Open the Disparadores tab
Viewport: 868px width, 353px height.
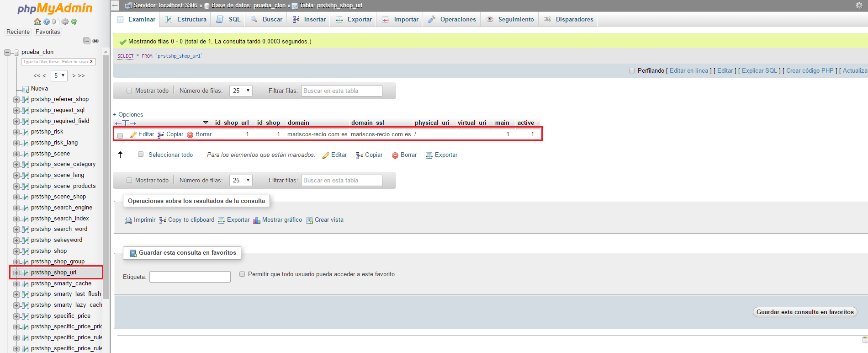[569, 19]
